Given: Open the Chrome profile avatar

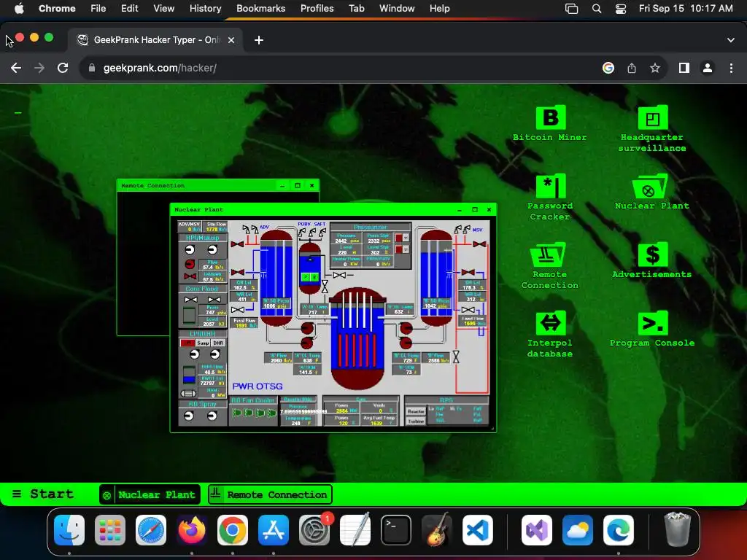Looking at the screenshot, I should click(708, 68).
